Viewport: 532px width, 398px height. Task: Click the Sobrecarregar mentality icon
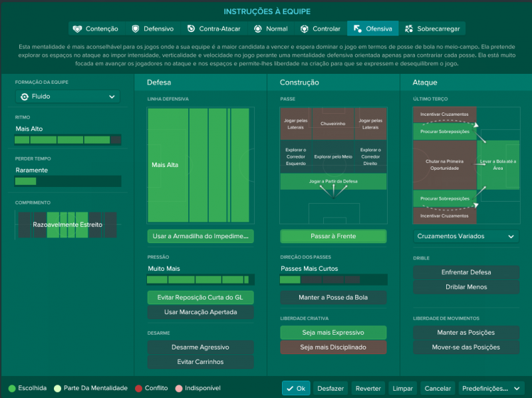pyautogui.click(x=409, y=29)
